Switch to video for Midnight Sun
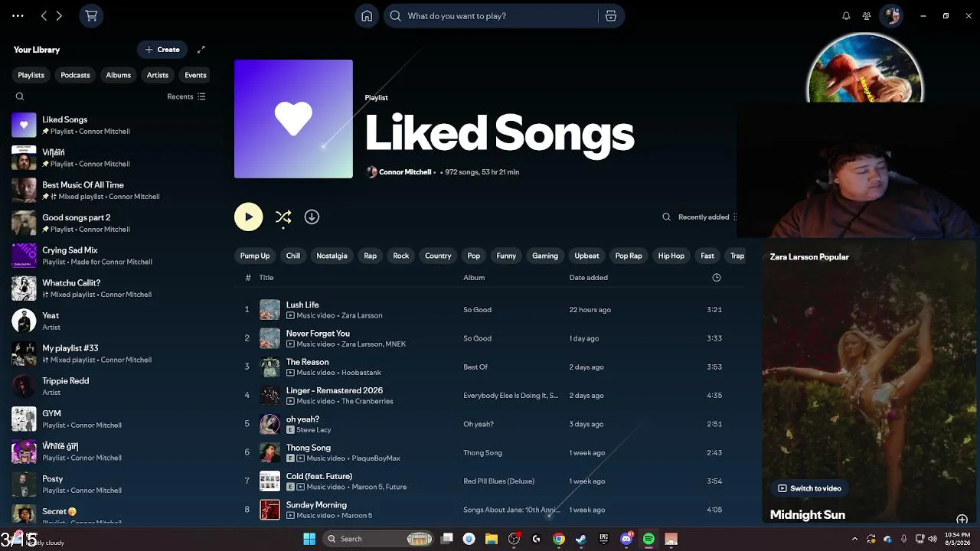This screenshot has width=980, height=551. [x=809, y=488]
